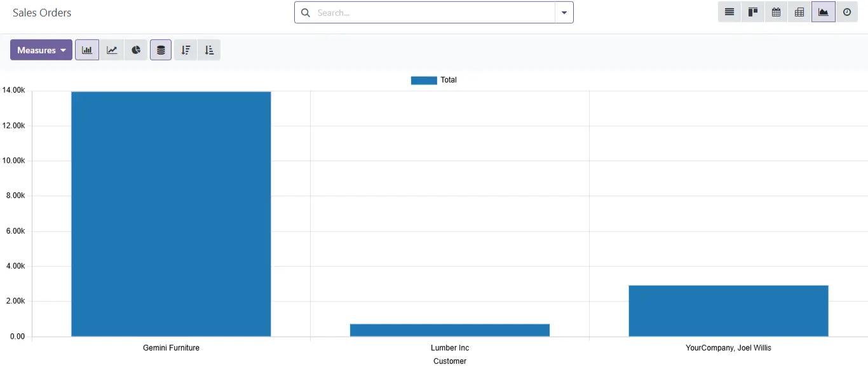Select line chart mode
The image size is (868, 369).
[112, 50]
